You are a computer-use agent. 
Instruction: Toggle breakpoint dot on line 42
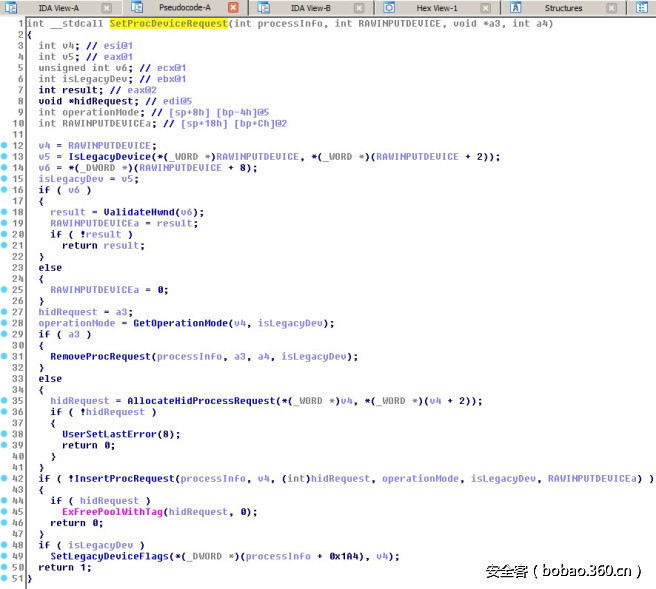coord(4,478)
